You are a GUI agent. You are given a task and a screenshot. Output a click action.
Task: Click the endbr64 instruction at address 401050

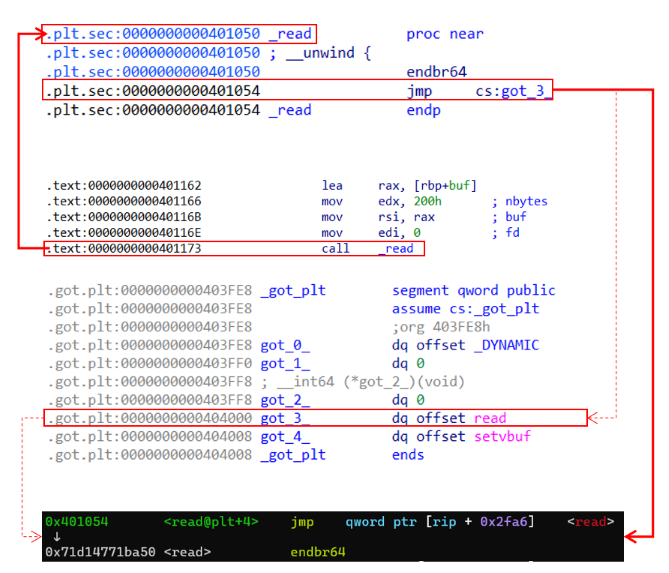(436, 72)
